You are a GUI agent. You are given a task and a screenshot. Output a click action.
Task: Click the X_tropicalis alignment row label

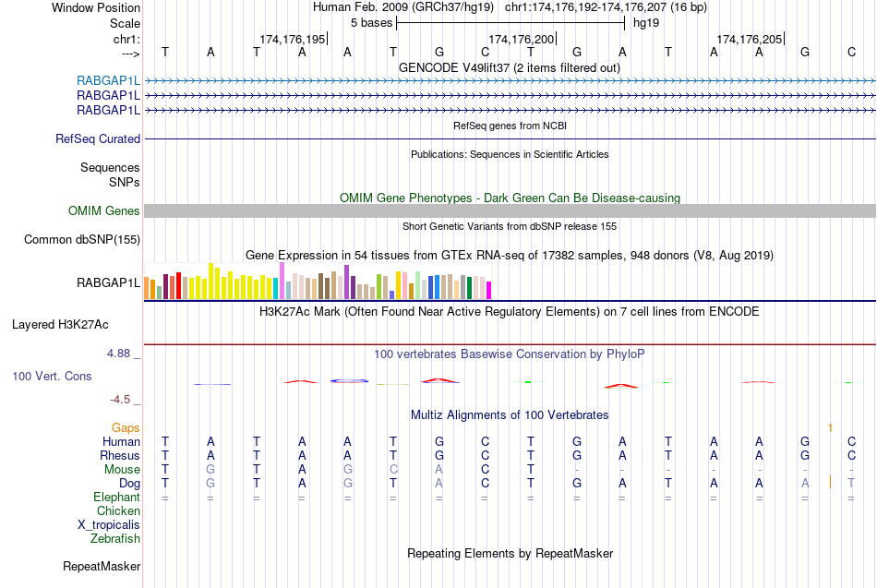(x=109, y=525)
